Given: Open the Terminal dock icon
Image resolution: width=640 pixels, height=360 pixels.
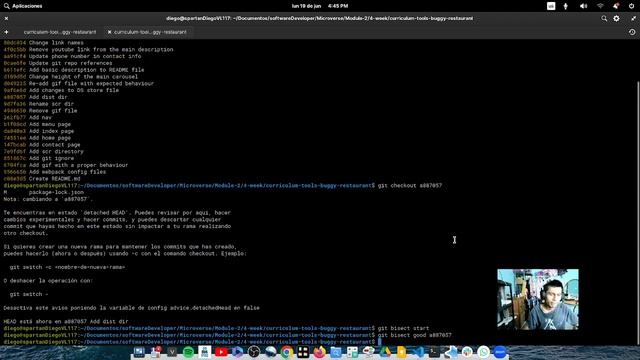Looking at the screenshot, I should [434, 352].
